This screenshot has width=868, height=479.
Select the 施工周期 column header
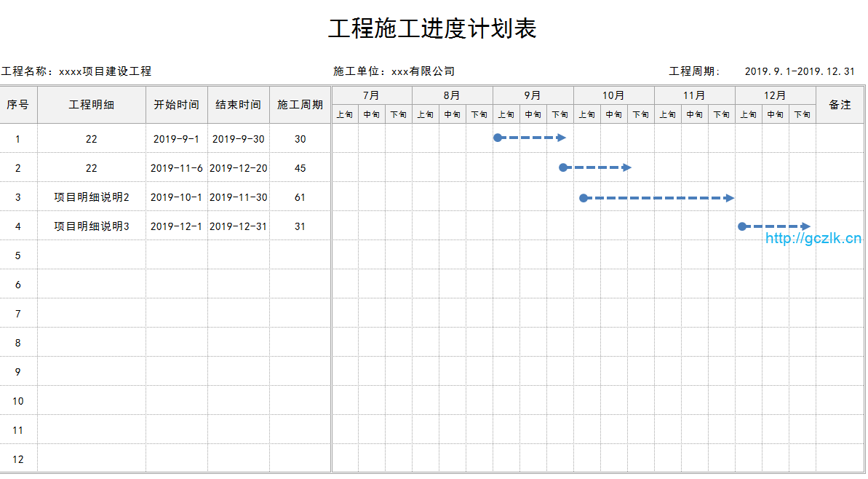point(300,105)
